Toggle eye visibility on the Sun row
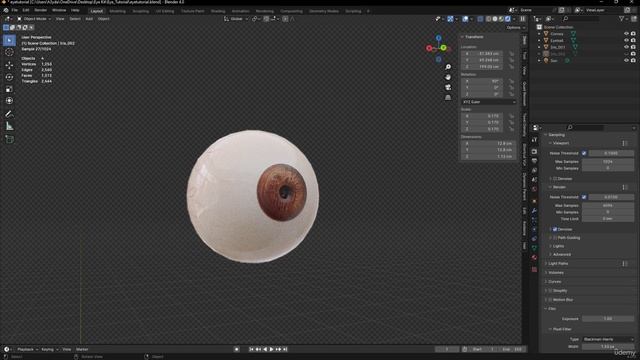640x360 pixels. 626,60
